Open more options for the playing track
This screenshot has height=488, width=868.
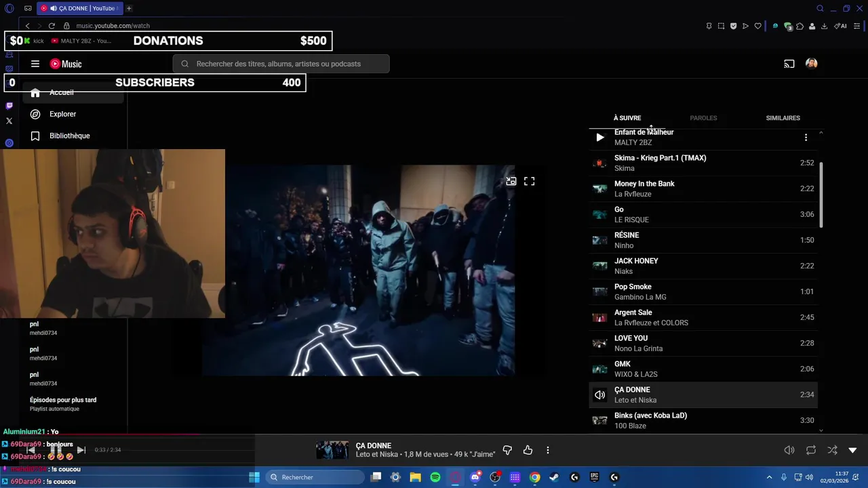(x=547, y=450)
